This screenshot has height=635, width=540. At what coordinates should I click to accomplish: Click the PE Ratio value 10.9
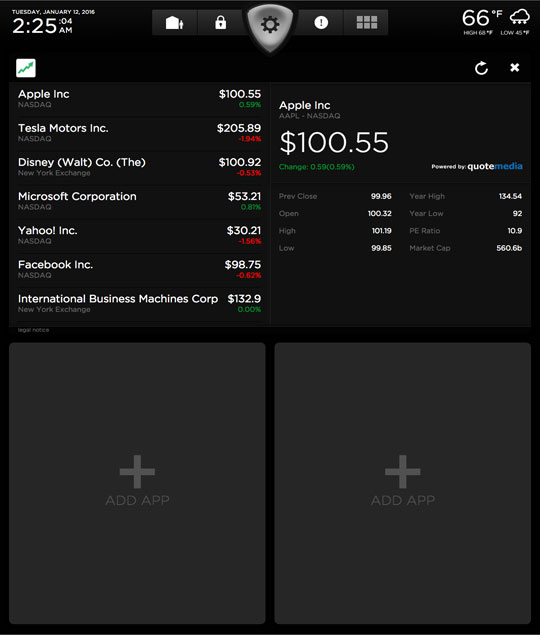point(515,231)
